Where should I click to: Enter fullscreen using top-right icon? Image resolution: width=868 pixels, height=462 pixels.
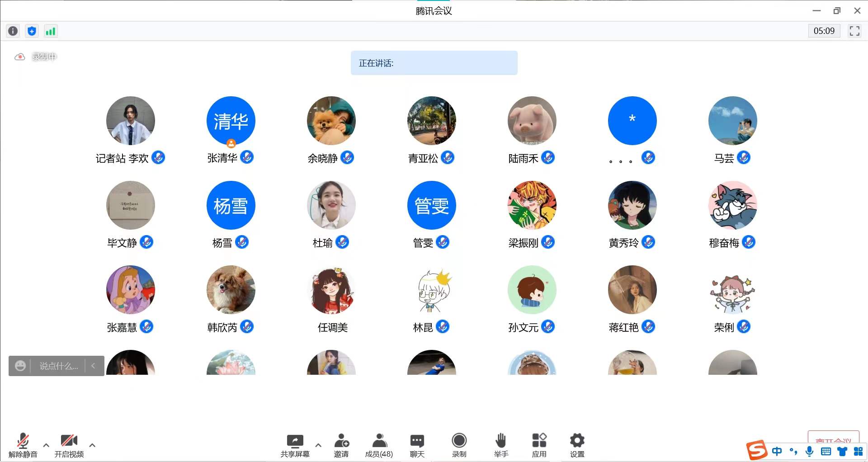(854, 31)
